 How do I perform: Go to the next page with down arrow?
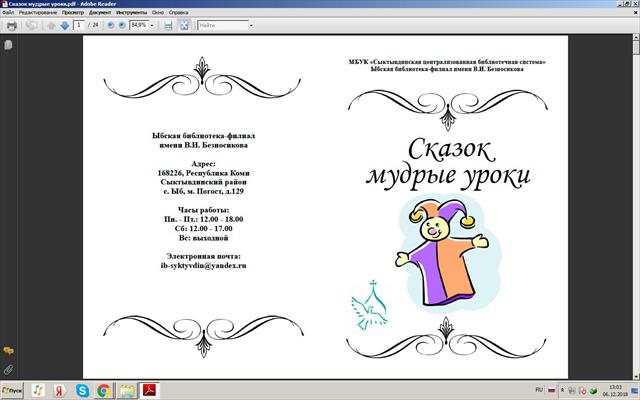(x=63, y=25)
